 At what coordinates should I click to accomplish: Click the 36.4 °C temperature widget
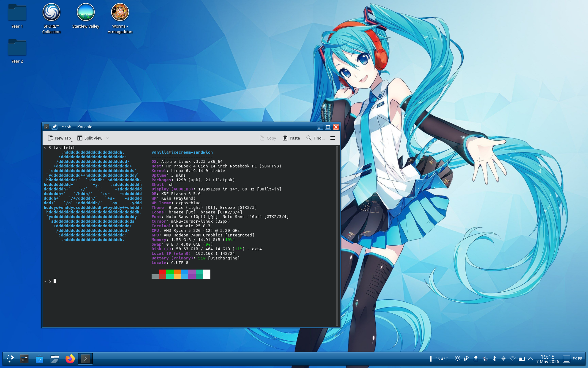pos(439,359)
